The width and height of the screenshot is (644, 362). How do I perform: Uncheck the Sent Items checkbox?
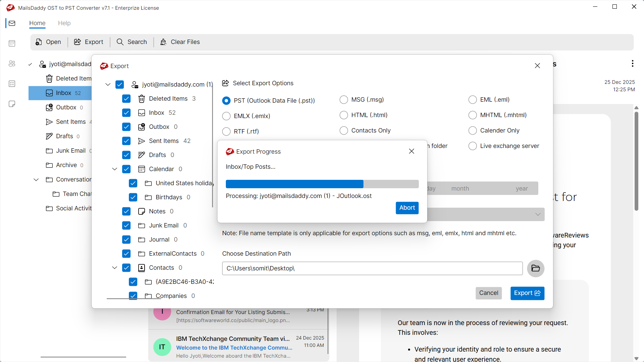(127, 141)
